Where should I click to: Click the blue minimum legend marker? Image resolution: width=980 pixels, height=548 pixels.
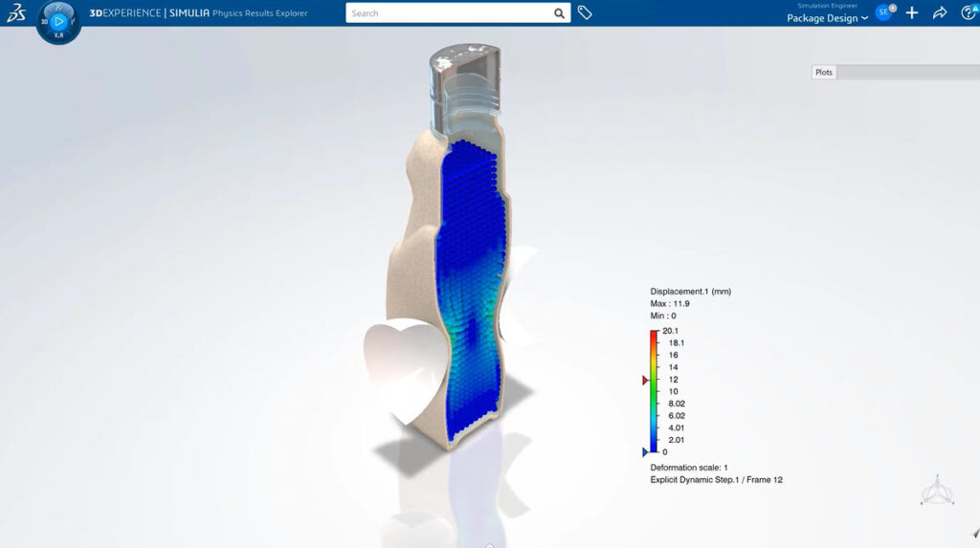coord(645,451)
